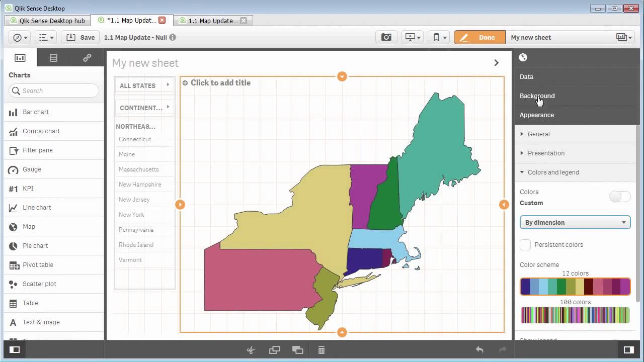Click to add title on map
Screen dimensions: 644x362
pos(220,83)
